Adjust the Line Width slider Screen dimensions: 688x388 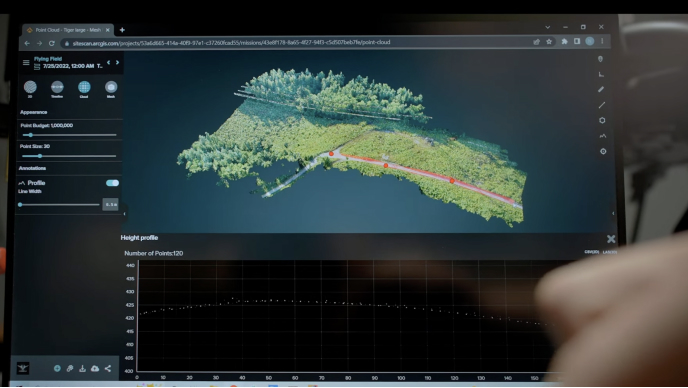coord(59,205)
